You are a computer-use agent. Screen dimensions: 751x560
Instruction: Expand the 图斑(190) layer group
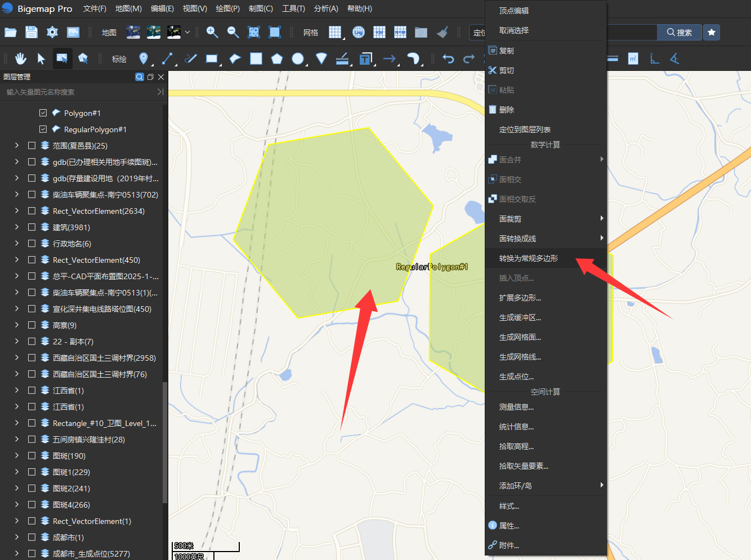(x=17, y=455)
